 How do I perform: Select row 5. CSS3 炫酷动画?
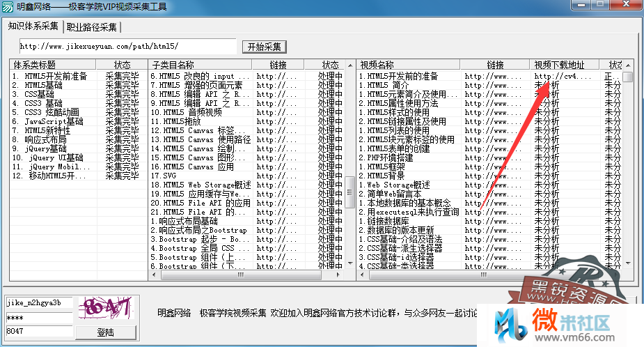(45, 112)
